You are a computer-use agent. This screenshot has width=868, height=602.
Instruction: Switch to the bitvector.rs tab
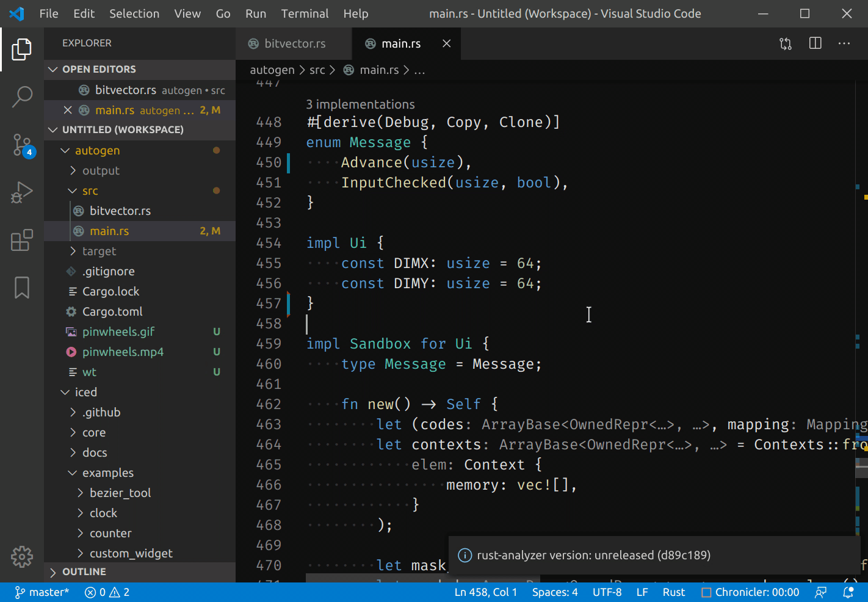click(294, 43)
